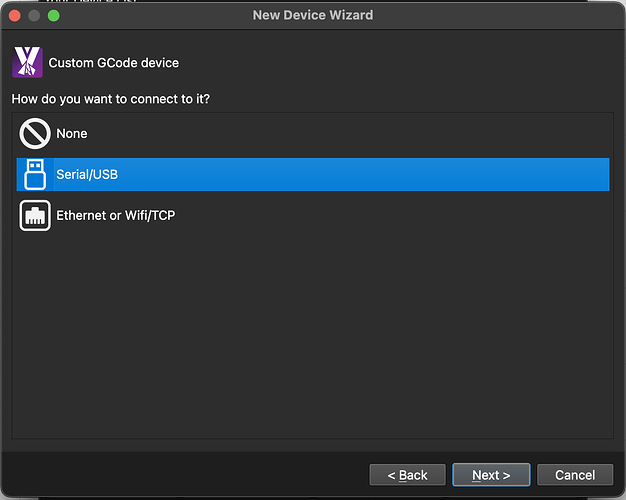The image size is (626, 500).
Task: Pick the Ethernet or Wifi/TCP label
Action: click(116, 215)
